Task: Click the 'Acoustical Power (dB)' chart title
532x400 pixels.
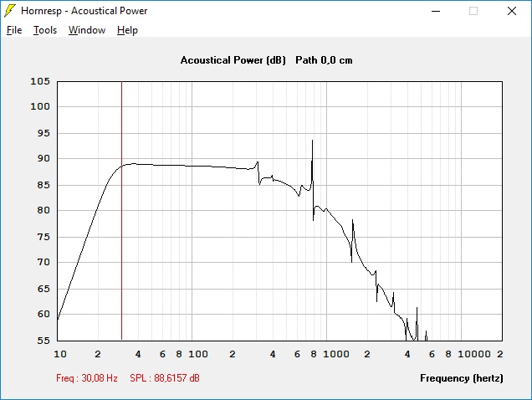Action: pyautogui.click(x=233, y=60)
